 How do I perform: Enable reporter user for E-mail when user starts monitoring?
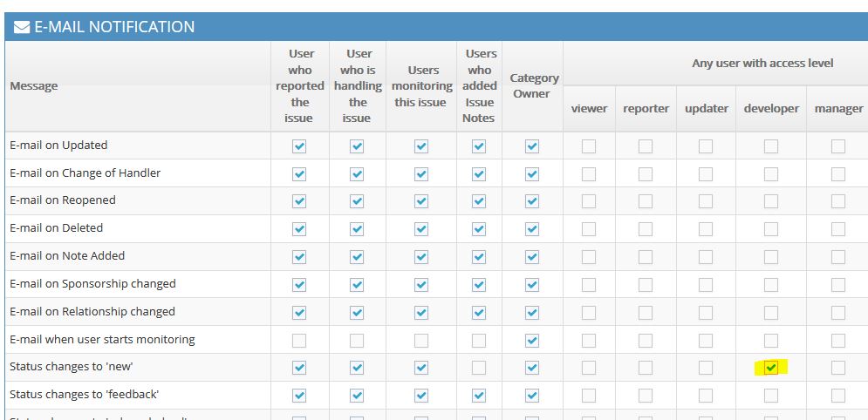click(x=299, y=340)
